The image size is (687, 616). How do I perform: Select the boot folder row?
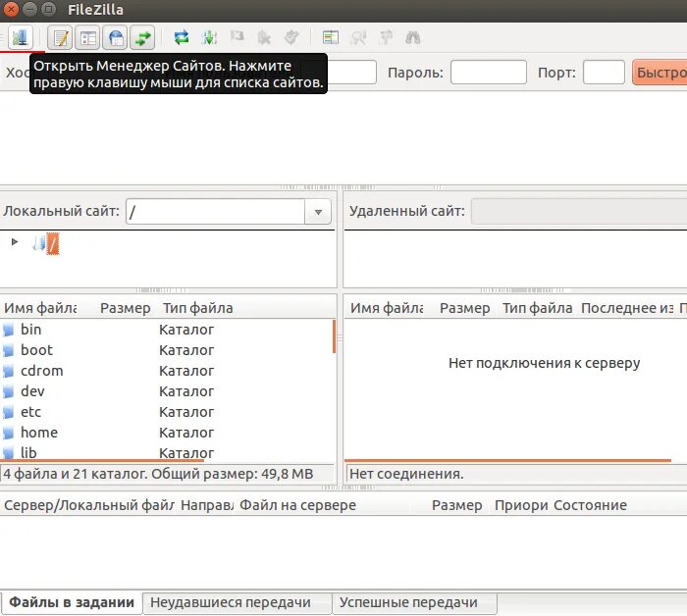(x=167, y=350)
